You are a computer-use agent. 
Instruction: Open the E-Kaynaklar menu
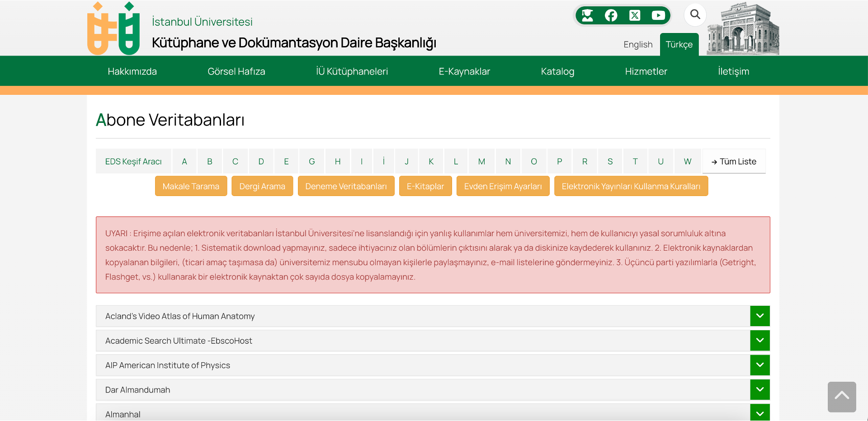point(464,71)
